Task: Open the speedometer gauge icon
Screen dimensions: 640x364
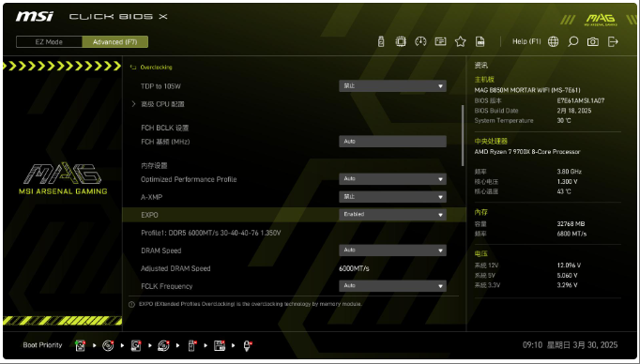Action: click(420, 41)
